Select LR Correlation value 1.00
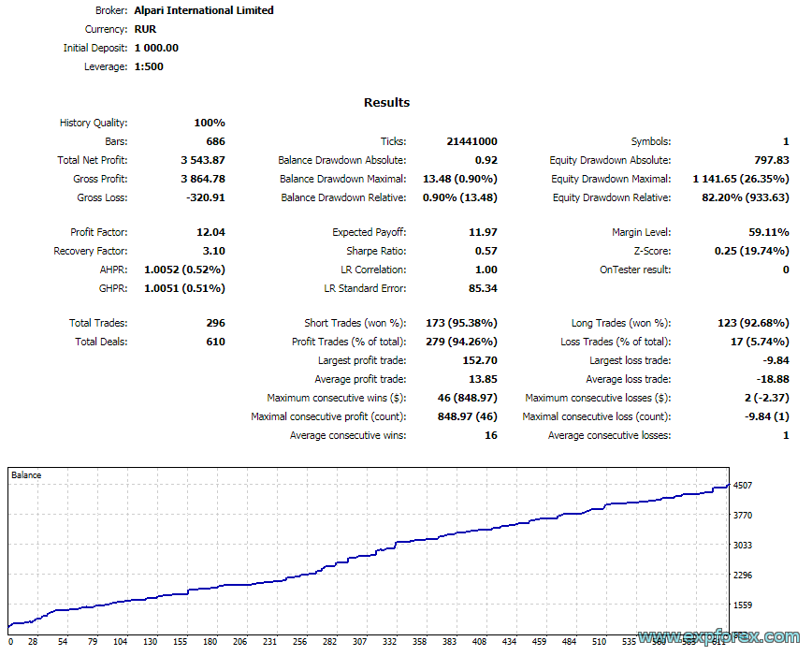 [x=486, y=270]
